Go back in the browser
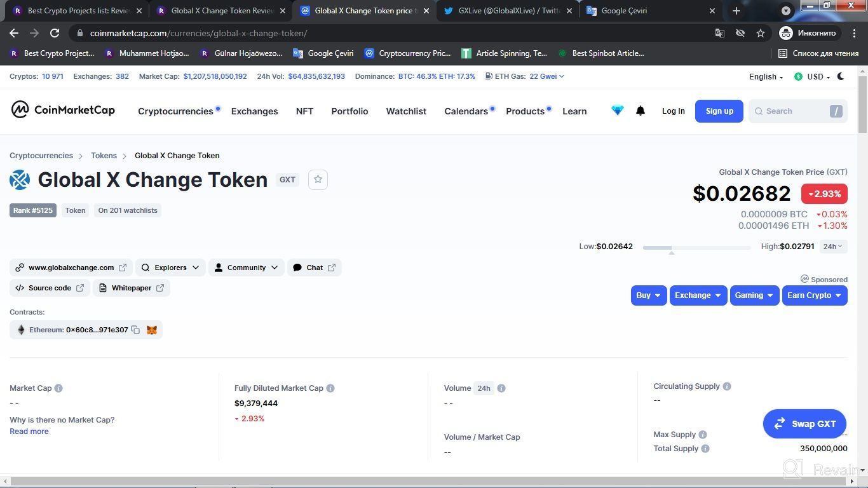 14,33
